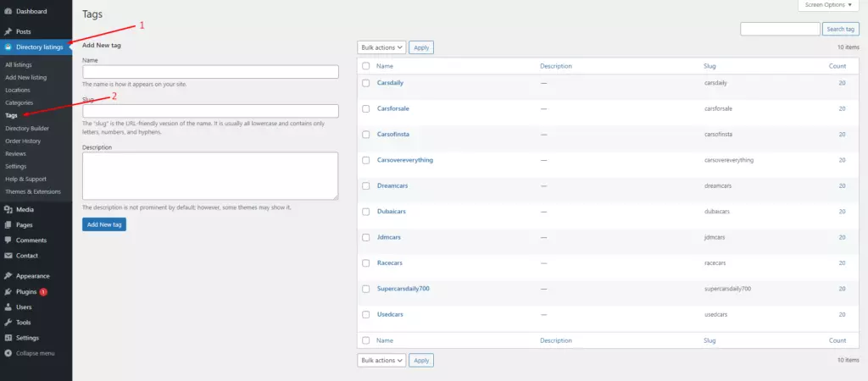This screenshot has width=868, height=381.
Task: Open Order History submenu item
Action: click(x=23, y=141)
